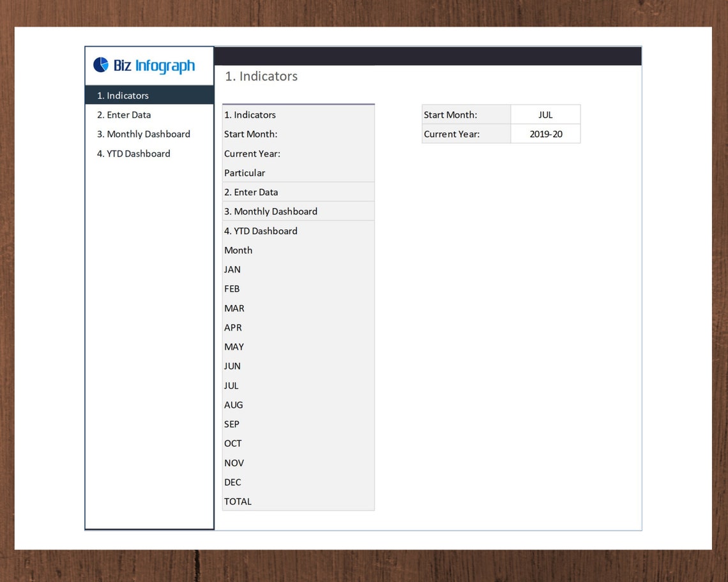This screenshot has width=728, height=582.
Task: Click the 1. Indicators page title heading
Action: tap(261, 76)
